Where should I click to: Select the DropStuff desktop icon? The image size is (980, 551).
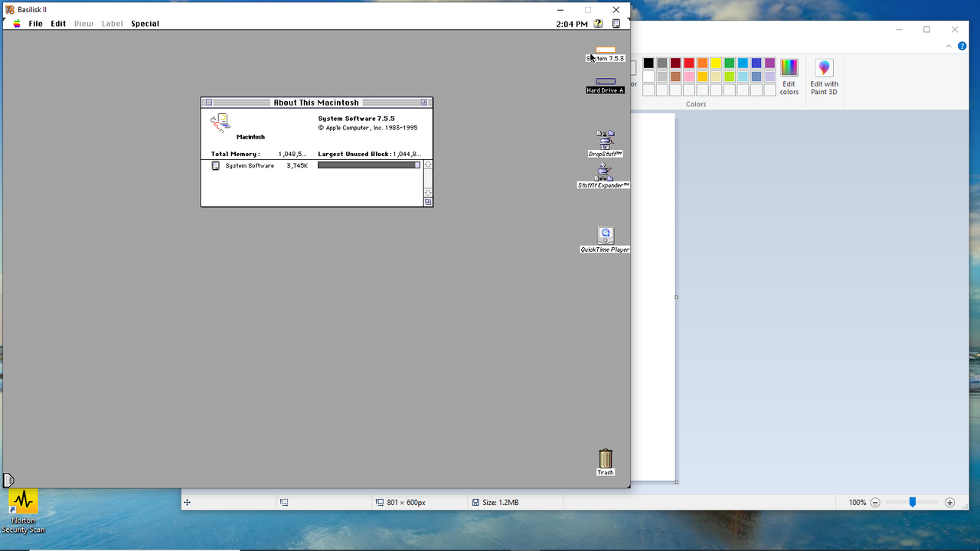pos(606,139)
